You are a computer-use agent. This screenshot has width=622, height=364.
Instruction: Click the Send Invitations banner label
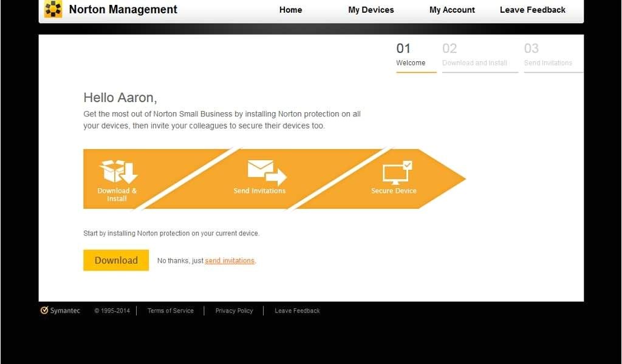(x=259, y=190)
